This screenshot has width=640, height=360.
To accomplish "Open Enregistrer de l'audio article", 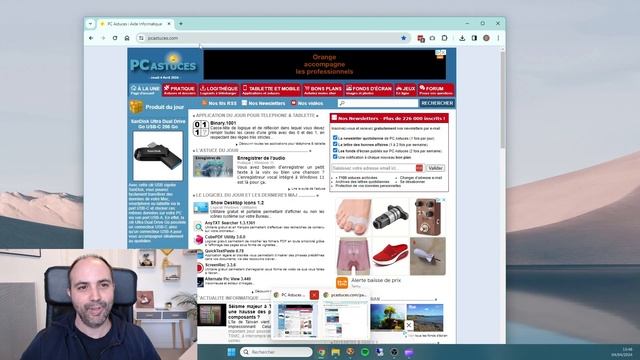I will (261, 158).
